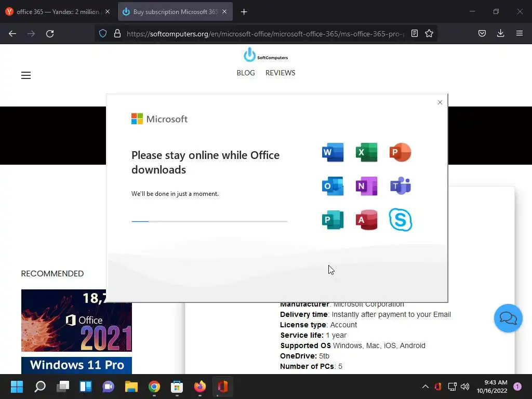
Task: Open the REVIEWS link
Action: (280, 73)
